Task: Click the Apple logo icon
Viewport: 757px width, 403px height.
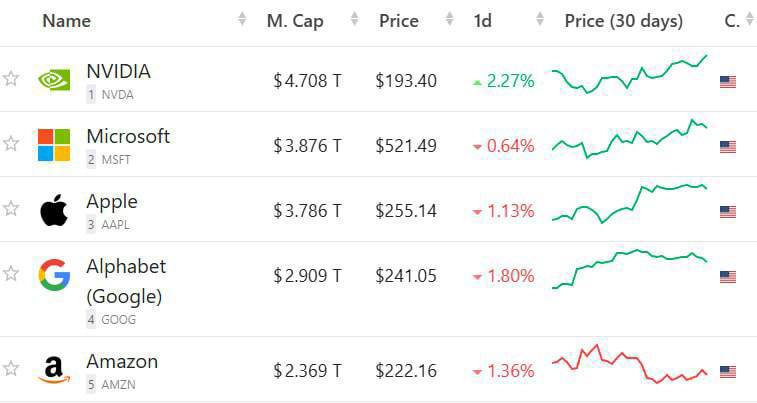Action: (54, 210)
